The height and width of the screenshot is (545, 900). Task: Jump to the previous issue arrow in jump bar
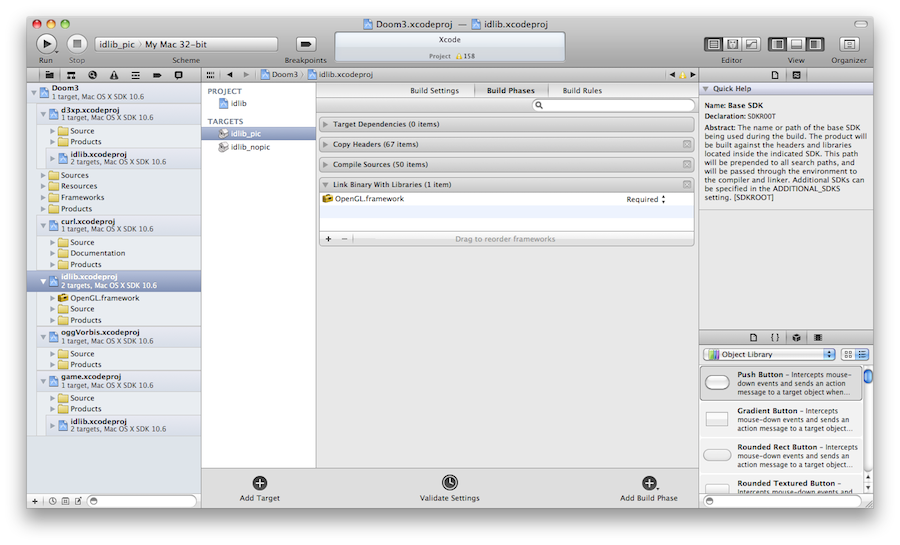pyautogui.click(x=672, y=75)
